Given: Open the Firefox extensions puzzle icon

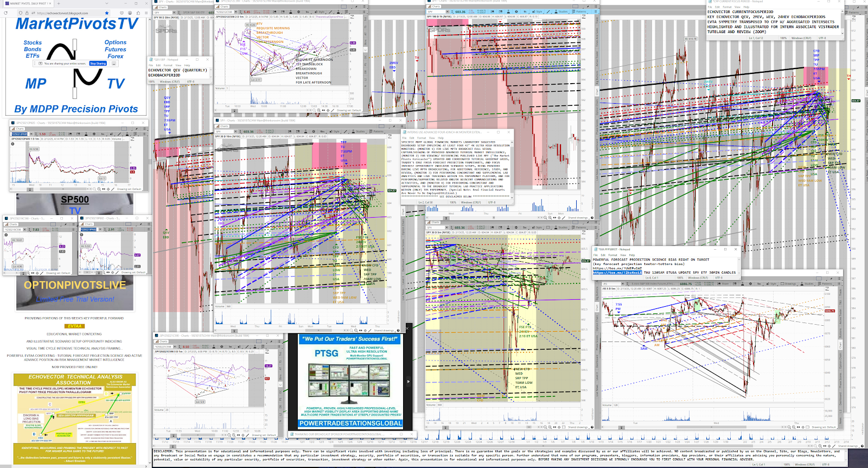Looking at the screenshot, I should pyautogui.click(x=138, y=13).
